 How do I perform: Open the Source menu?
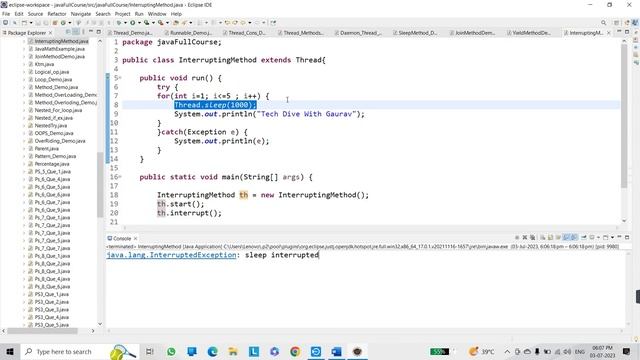coord(35,14)
